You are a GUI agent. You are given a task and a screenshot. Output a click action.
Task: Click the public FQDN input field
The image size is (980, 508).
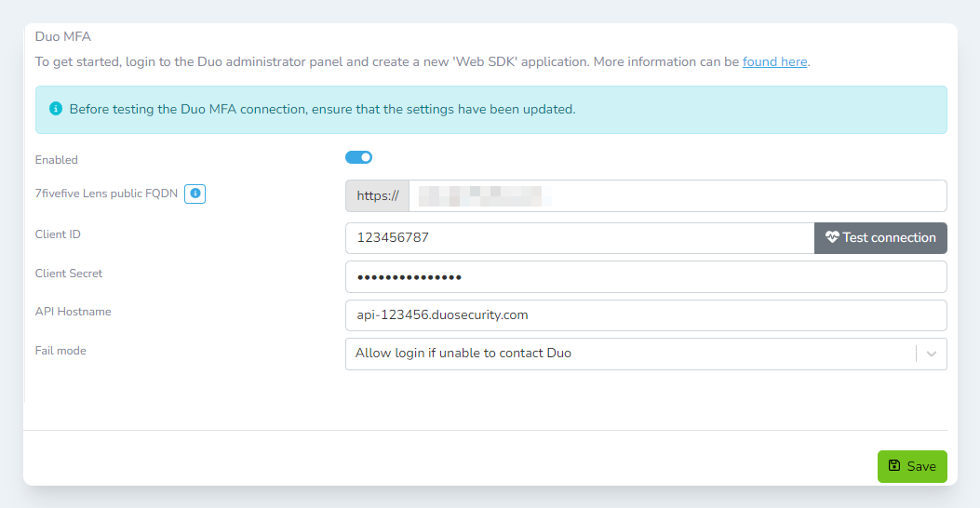tap(677, 196)
